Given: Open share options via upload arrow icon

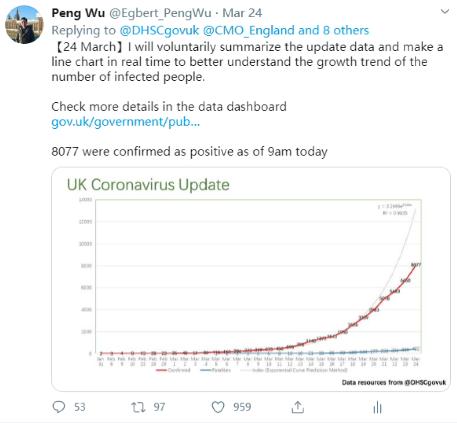Looking at the screenshot, I should pos(297,407).
